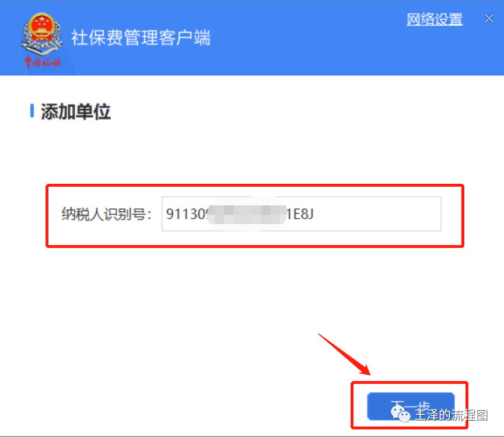
Task: Click the China tax national emblem logo
Action: 42,33
